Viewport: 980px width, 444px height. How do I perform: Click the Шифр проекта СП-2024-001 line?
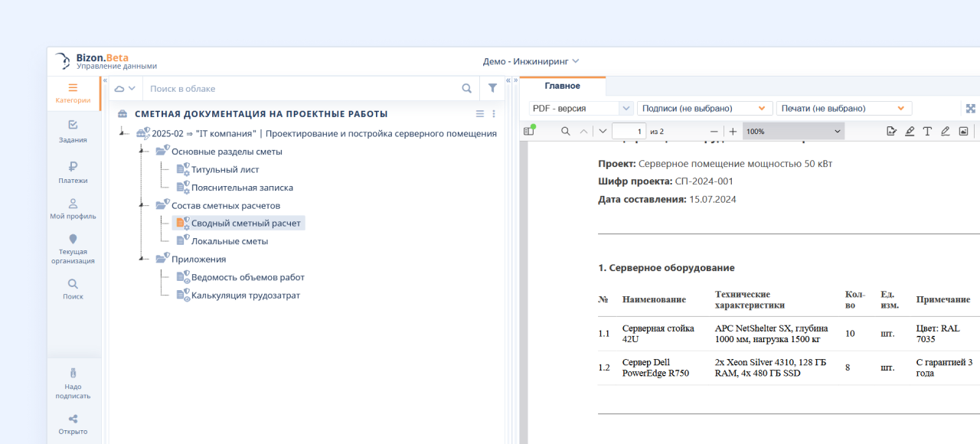click(x=665, y=181)
